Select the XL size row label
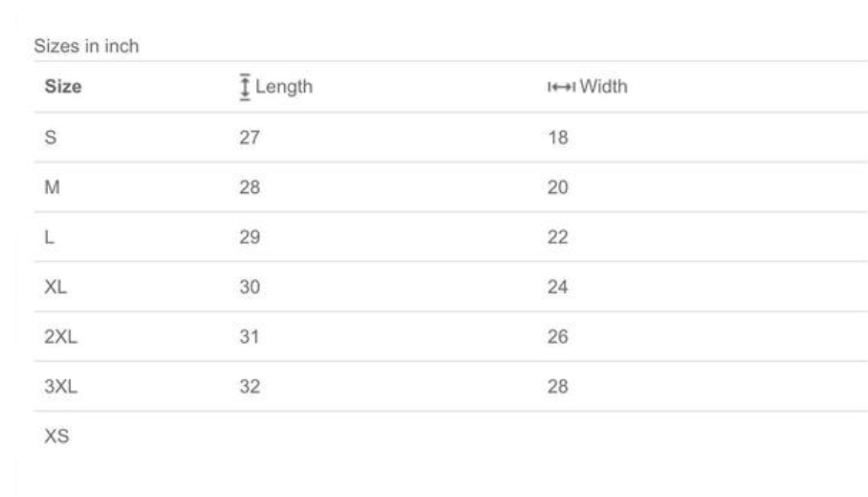The height and width of the screenshot is (497, 868). 56,287
